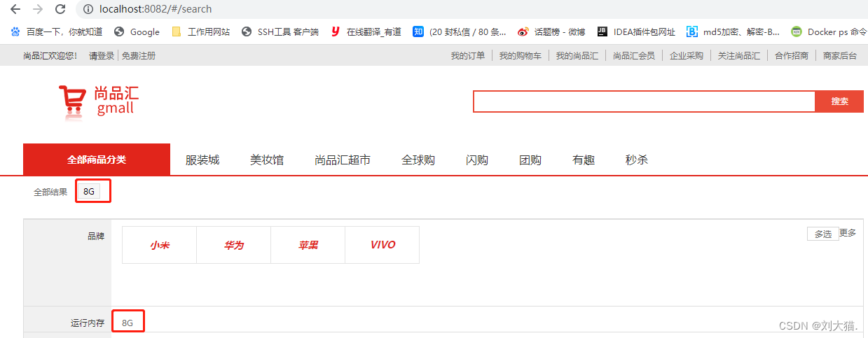
Task: Open the md5加密、解密 bookmark
Action: tap(733, 31)
